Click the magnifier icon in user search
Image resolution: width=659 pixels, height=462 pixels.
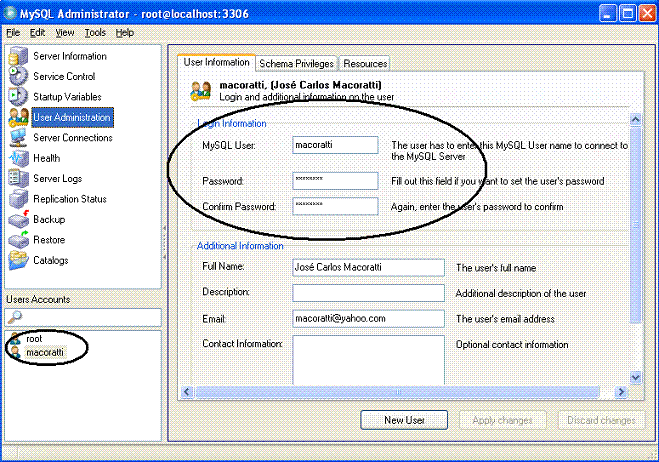pyautogui.click(x=15, y=317)
